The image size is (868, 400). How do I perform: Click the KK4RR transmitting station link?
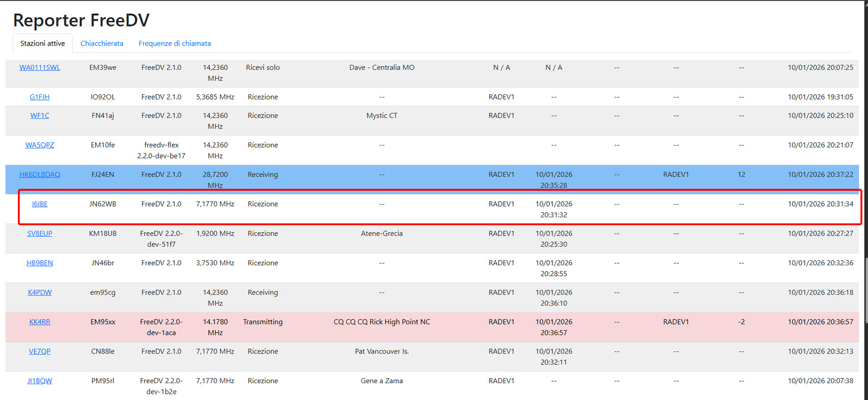coord(40,322)
